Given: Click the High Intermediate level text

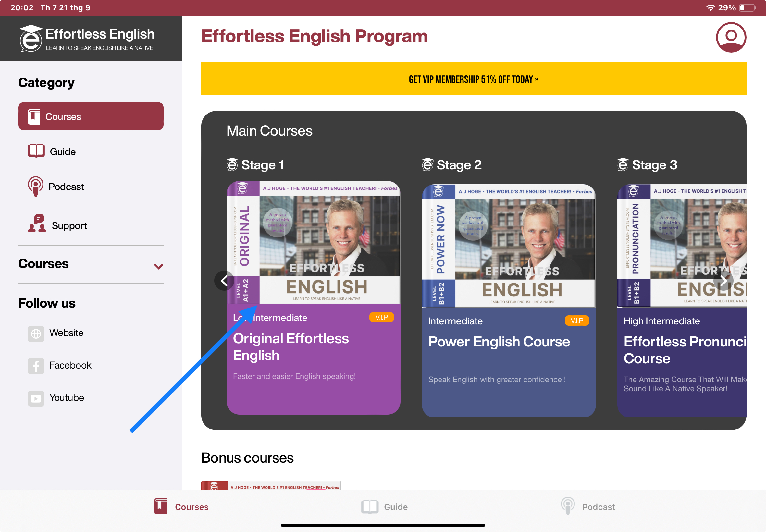Looking at the screenshot, I should (661, 321).
